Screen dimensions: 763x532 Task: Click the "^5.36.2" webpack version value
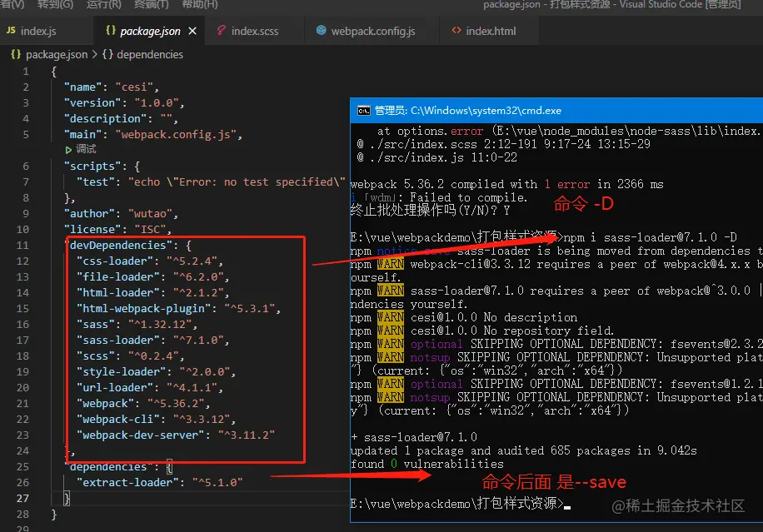(x=176, y=403)
